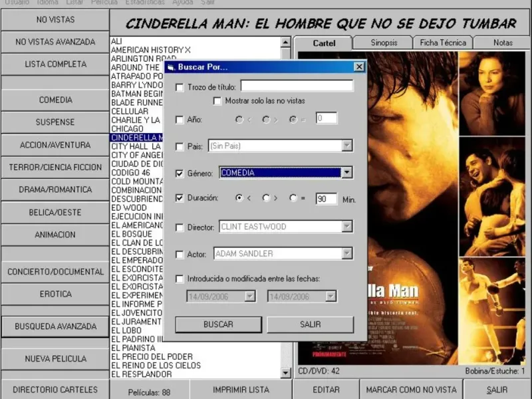
Task: Filter by BELICA/OESTE
Action: [x=55, y=213]
